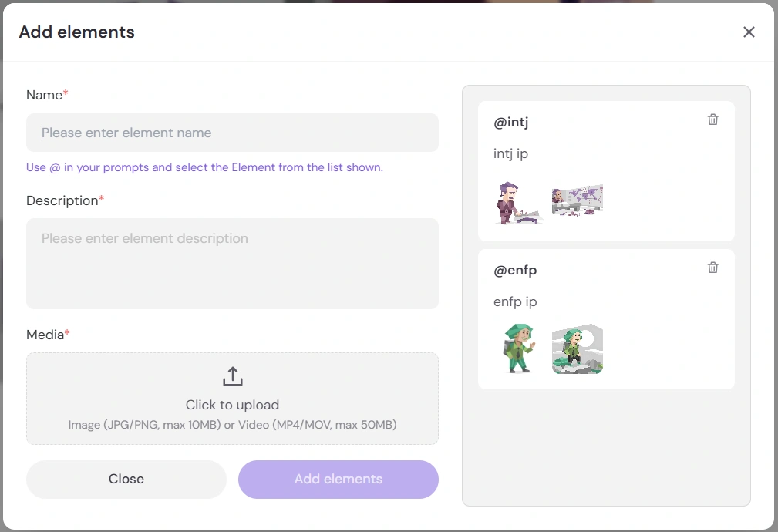Image resolution: width=778 pixels, height=532 pixels.
Task: Open intj thumbnail of character at desk
Action: [x=518, y=203]
